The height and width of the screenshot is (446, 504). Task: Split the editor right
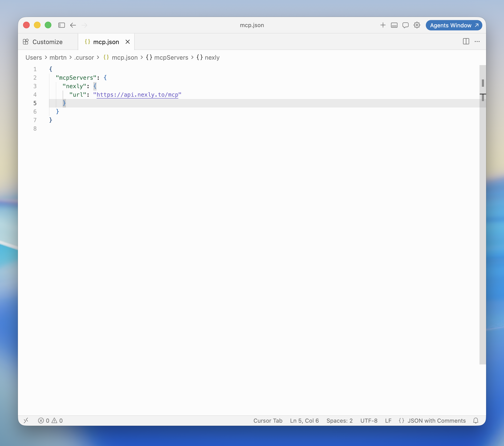point(466,41)
